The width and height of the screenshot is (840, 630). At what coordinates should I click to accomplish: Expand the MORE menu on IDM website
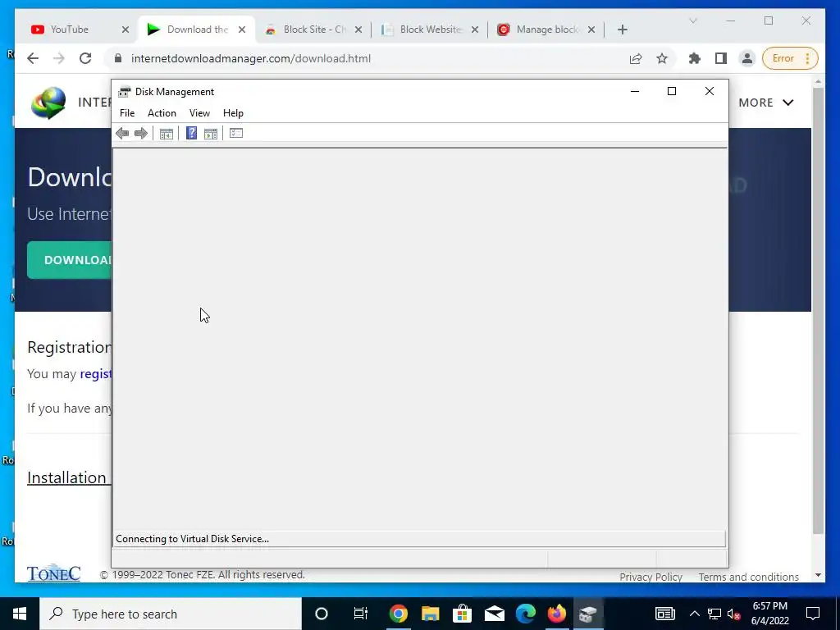tap(766, 103)
